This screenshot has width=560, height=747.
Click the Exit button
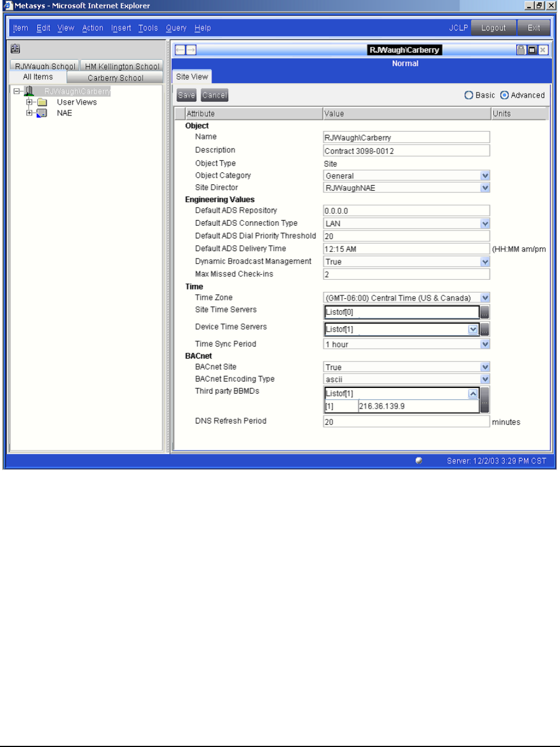(534, 28)
